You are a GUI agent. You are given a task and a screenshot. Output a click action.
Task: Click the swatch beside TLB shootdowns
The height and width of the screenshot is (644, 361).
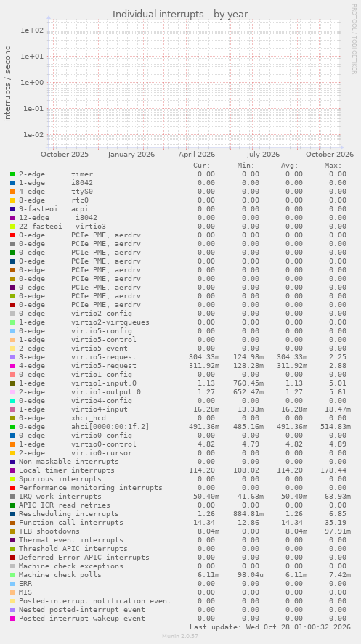pos(12,531)
